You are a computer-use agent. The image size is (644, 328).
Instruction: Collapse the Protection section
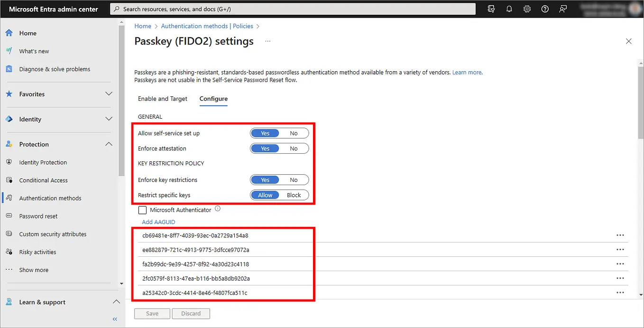[109, 144]
